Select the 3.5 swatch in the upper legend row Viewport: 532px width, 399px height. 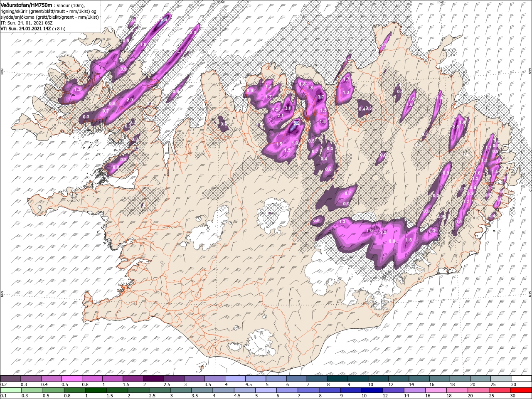tap(214, 379)
